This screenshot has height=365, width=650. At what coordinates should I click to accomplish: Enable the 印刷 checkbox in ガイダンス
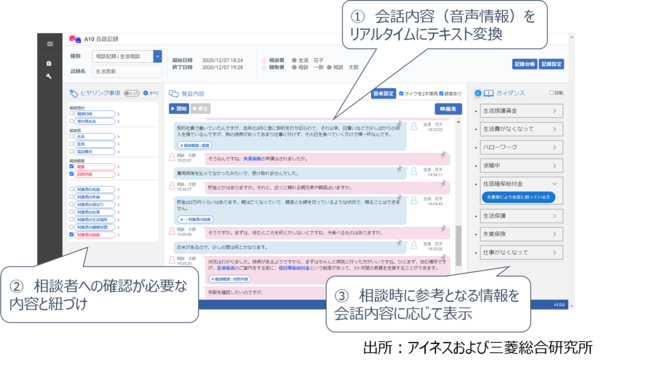click(x=551, y=93)
